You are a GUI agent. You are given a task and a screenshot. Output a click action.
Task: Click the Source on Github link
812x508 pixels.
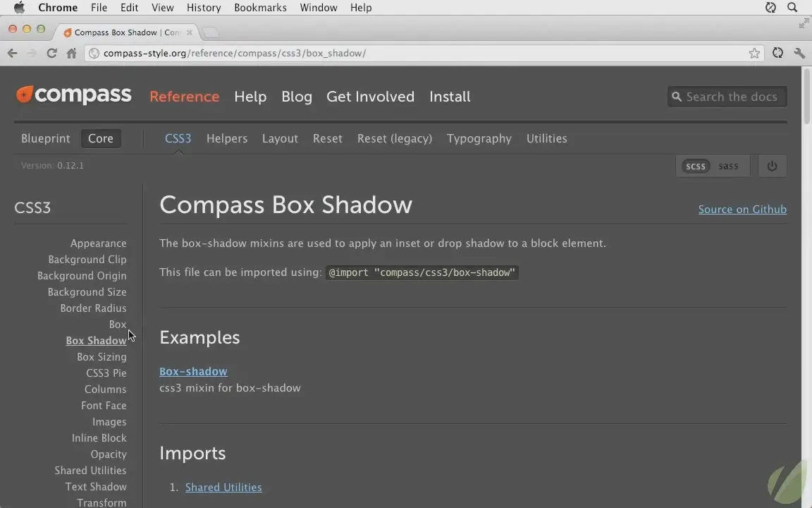click(x=743, y=209)
